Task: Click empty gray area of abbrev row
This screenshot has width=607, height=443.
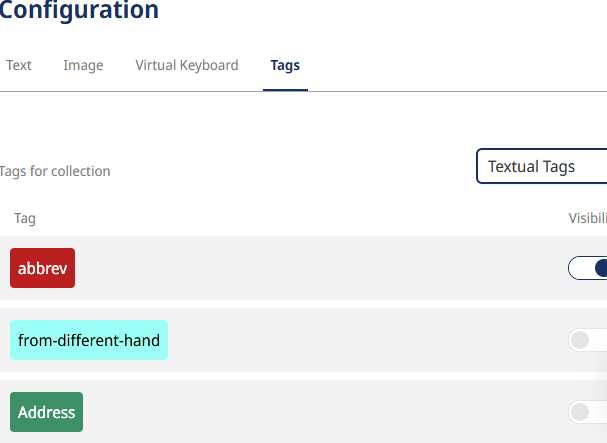Action: click(x=320, y=268)
